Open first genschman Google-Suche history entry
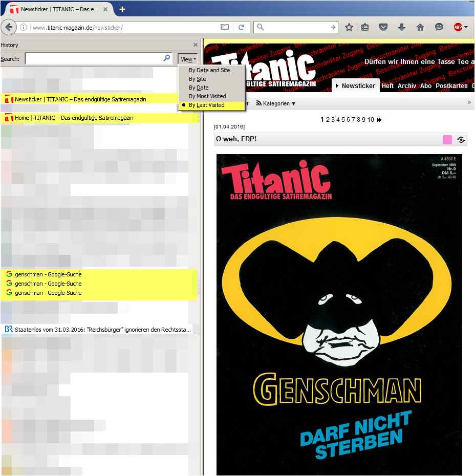This screenshot has height=476, width=475. coord(99,274)
